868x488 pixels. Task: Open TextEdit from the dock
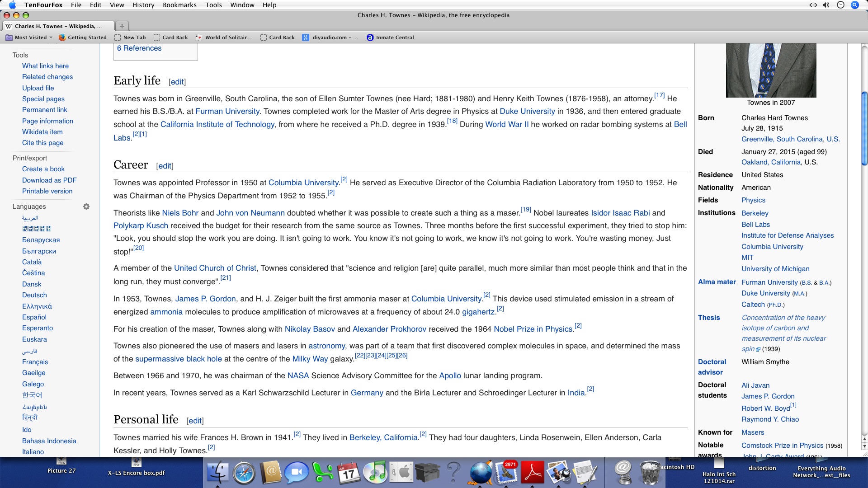pos(585,473)
